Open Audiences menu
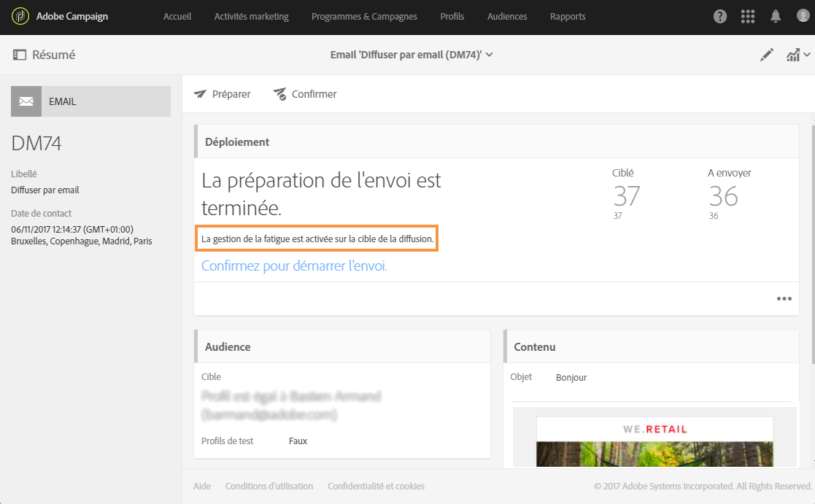 point(507,17)
